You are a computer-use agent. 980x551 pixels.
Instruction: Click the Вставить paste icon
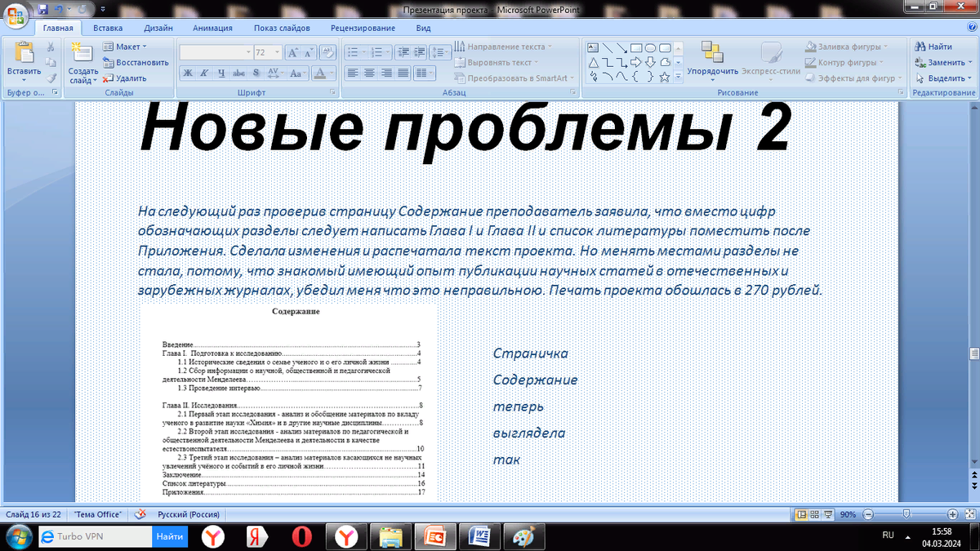tap(24, 53)
